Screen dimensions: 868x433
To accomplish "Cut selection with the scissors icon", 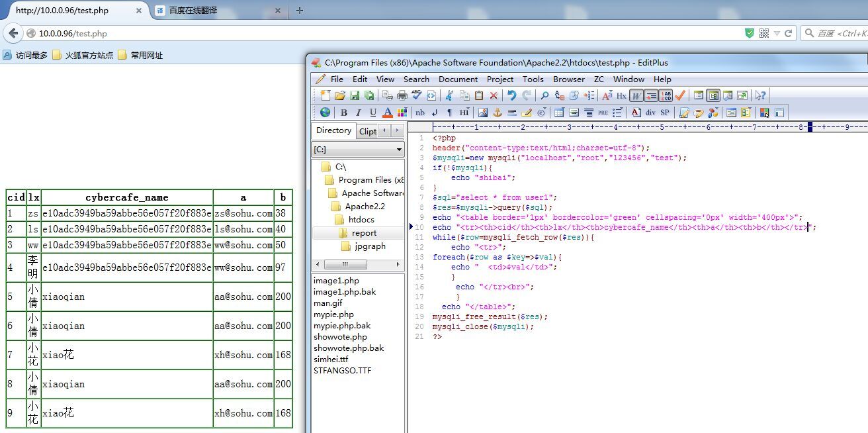I will click(x=449, y=95).
